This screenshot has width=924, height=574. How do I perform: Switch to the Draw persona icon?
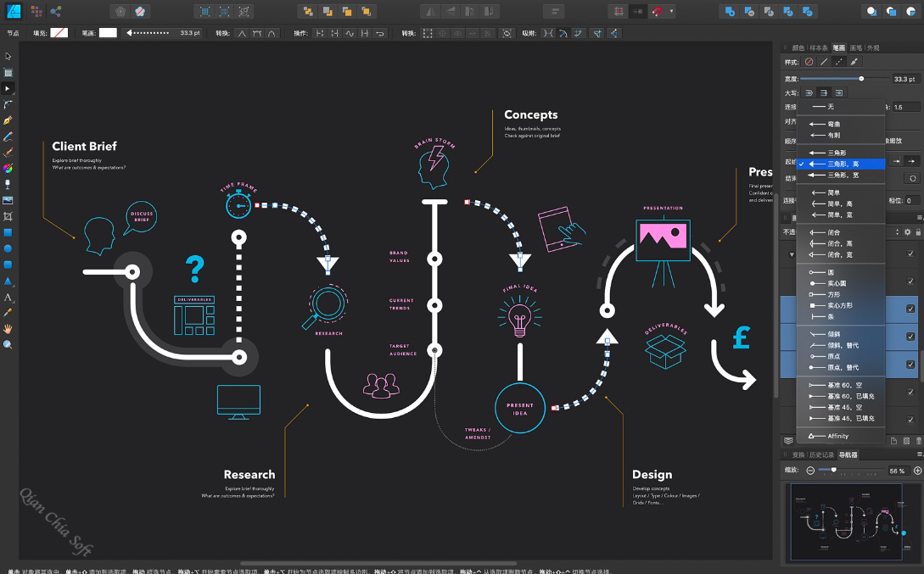pos(14,11)
